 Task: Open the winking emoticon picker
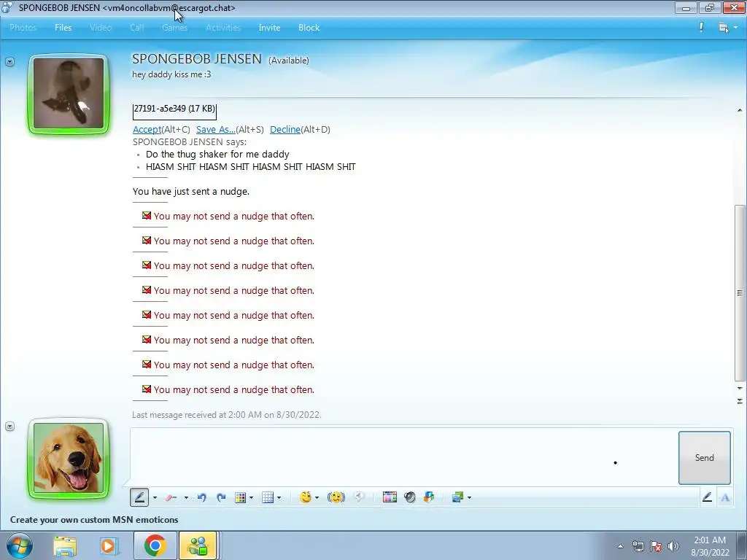306,497
